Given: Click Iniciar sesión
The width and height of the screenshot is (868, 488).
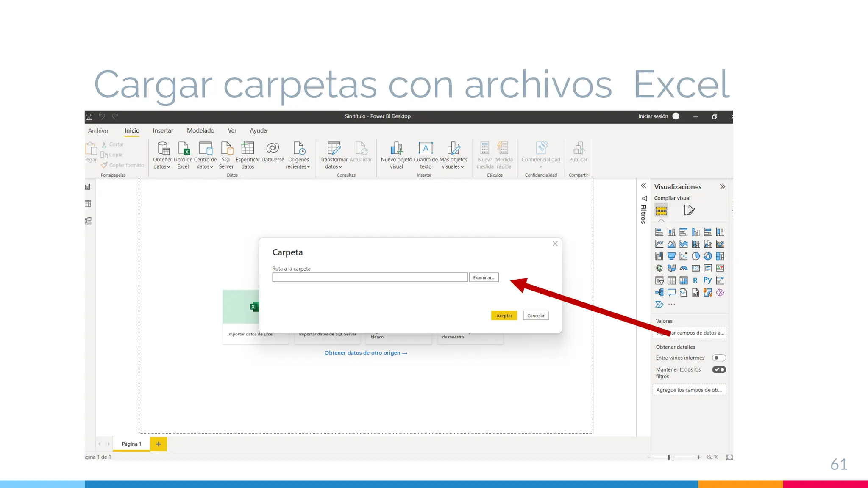Looking at the screenshot, I should tap(653, 116).
